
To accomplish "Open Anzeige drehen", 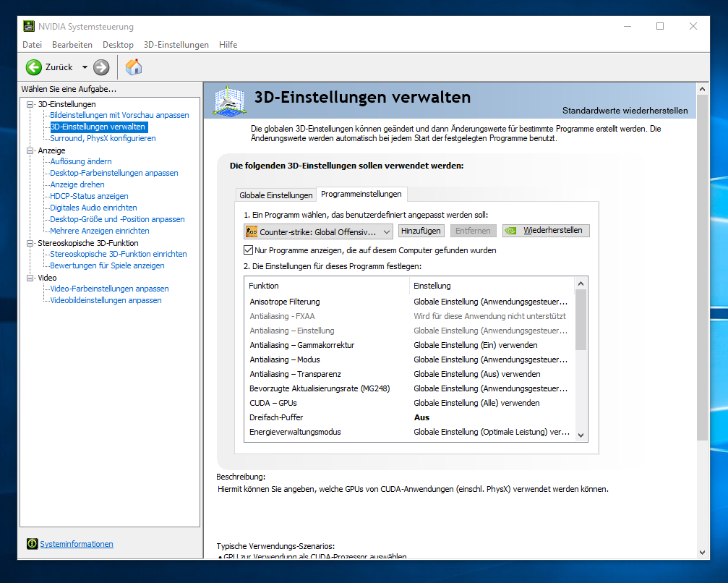I will pyautogui.click(x=77, y=185).
